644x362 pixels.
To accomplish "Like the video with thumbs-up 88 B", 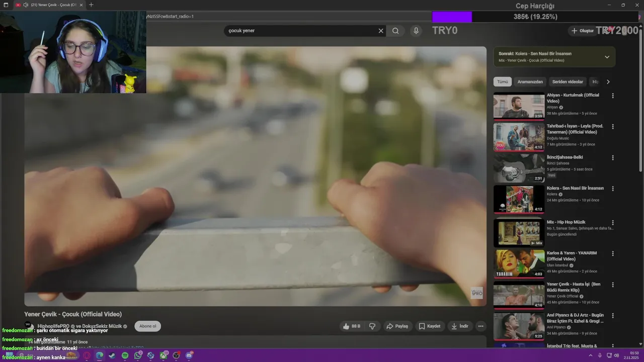I will 352,326.
